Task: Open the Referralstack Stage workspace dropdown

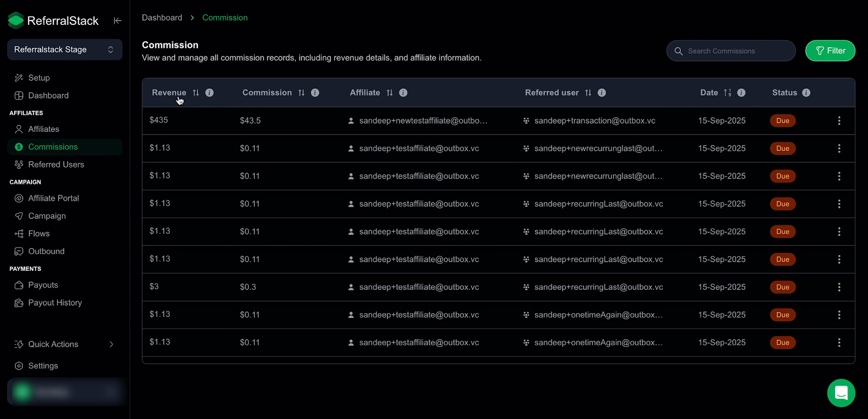Action: (65, 49)
